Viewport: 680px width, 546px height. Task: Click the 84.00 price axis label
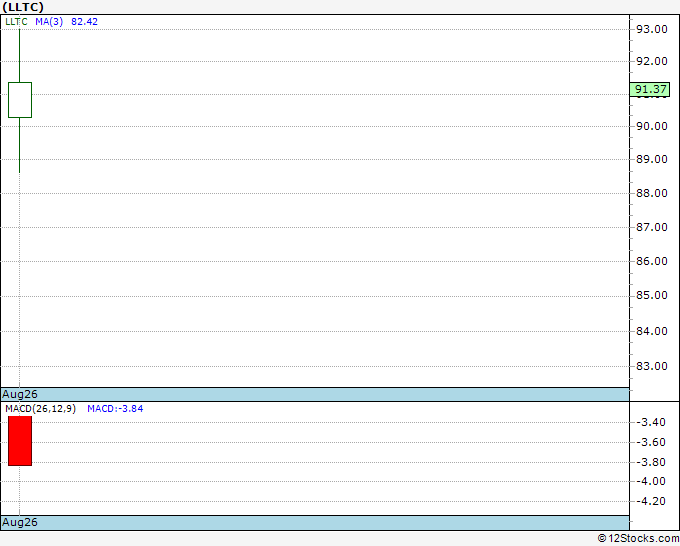[x=651, y=331]
